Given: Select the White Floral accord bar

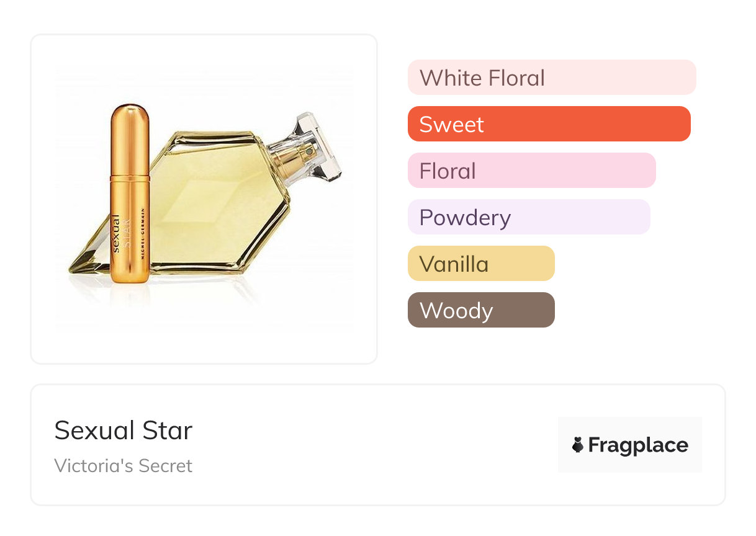Looking at the screenshot, I should coord(551,78).
